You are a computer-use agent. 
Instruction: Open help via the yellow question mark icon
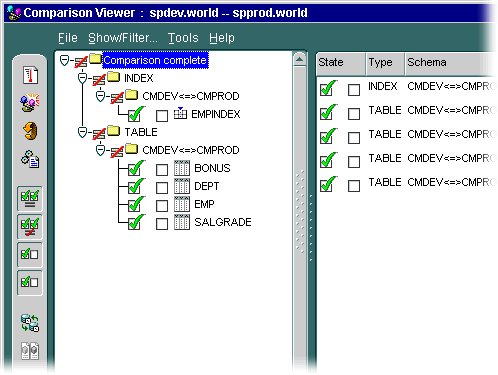[30, 131]
